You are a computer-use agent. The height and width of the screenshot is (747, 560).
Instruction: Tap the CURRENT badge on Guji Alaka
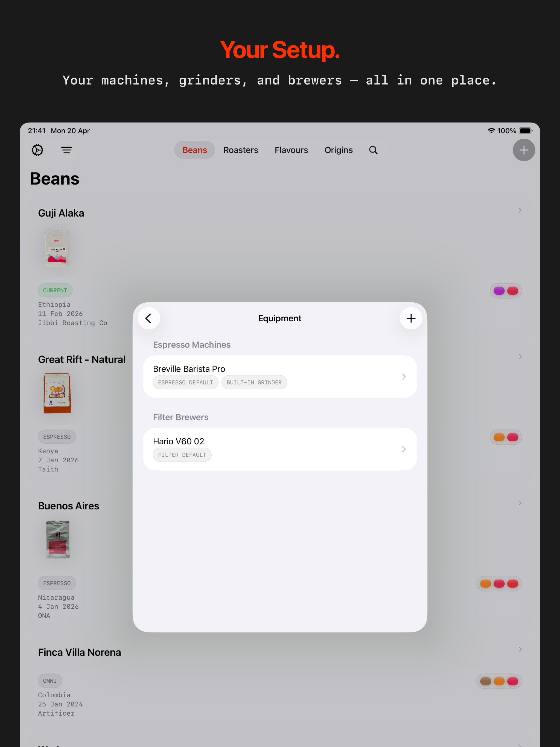pyautogui.click(x=55, y=290)
